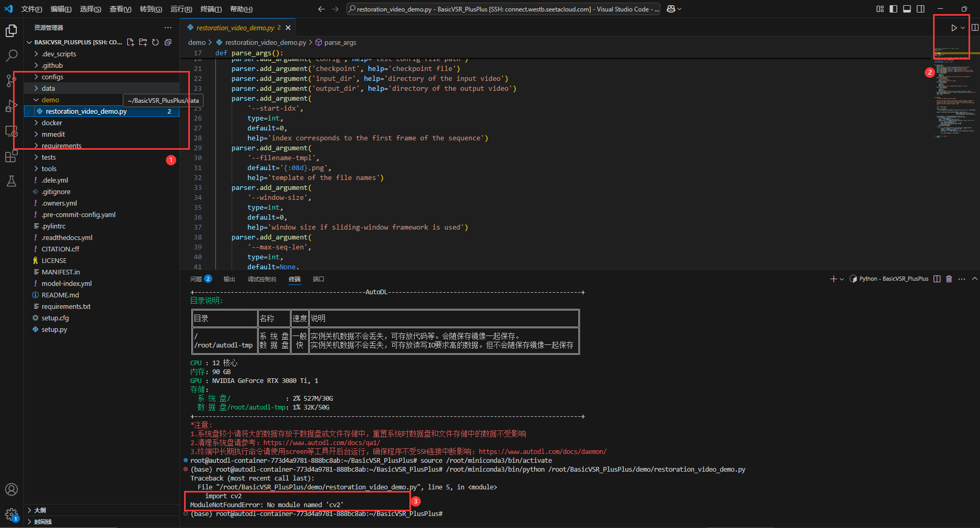The image size is (980, 528).
Task: Open the Search panel in the activity bar
Action: pyautogui.click(x=11, y=55)
